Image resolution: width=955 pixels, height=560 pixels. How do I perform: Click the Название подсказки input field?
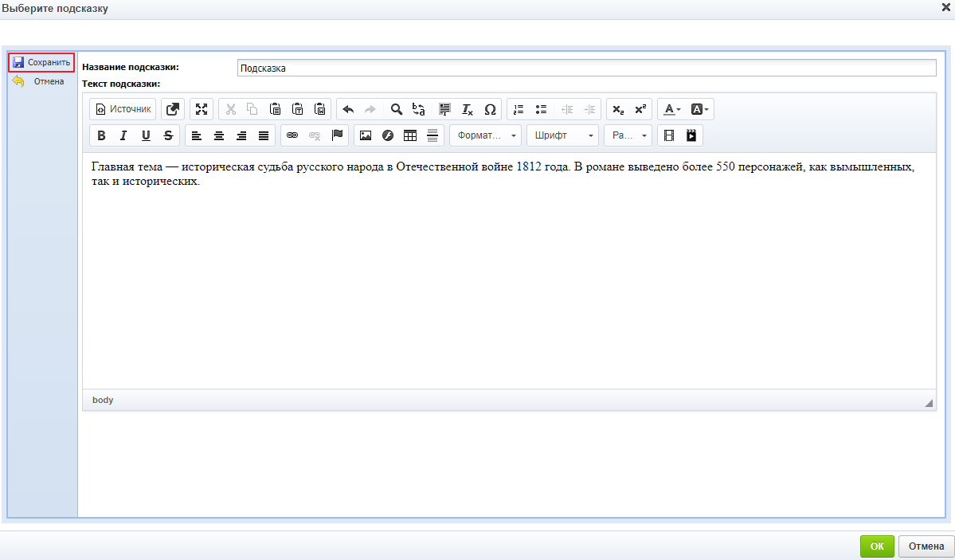[x=586, y=69]
